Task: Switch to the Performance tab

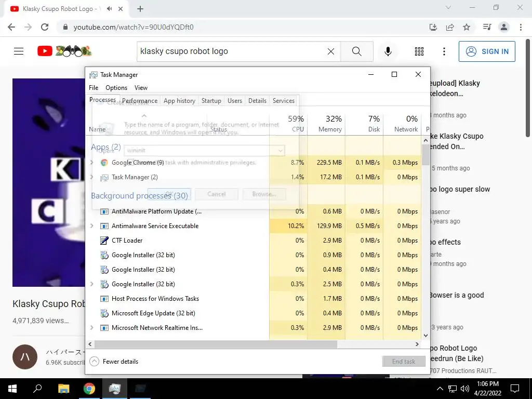Action: click(140, 101)
